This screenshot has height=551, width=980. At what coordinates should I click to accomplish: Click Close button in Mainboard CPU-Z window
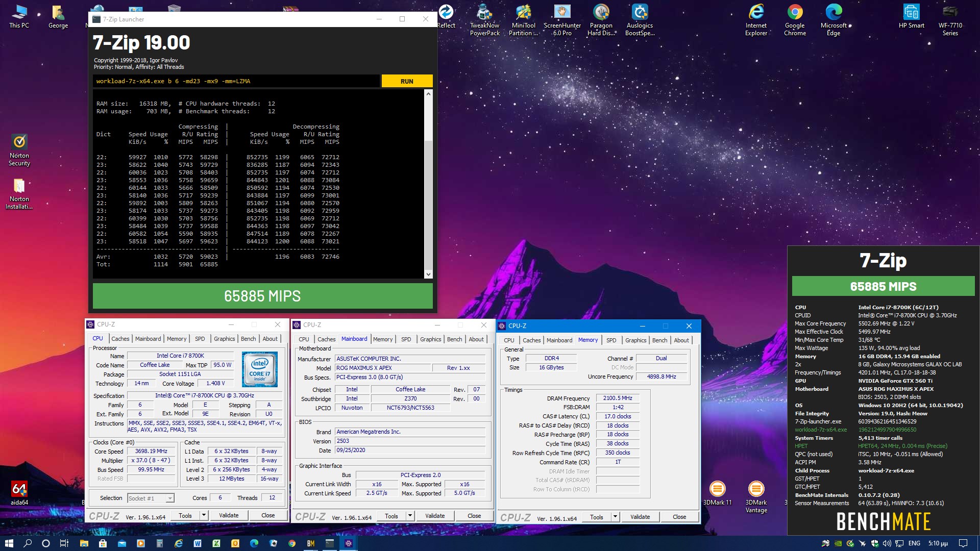(474, 516)
